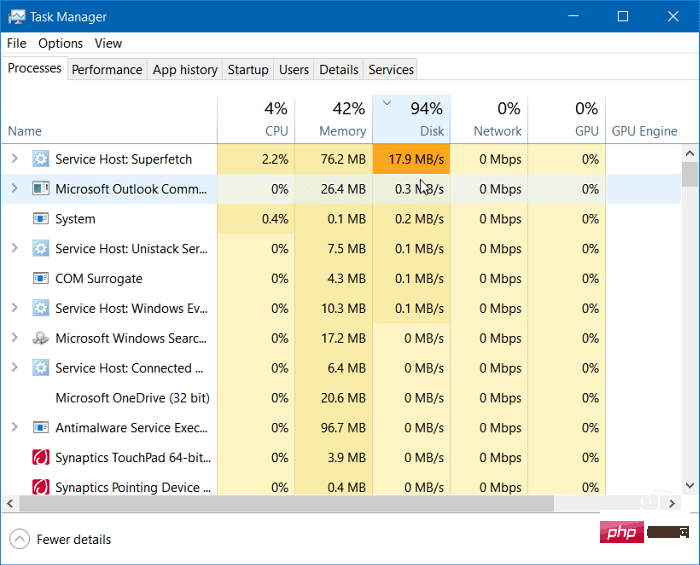Open the Options menu
This screenshot has width=700, height=565.
pyautogui.click(x=60, y=43)
